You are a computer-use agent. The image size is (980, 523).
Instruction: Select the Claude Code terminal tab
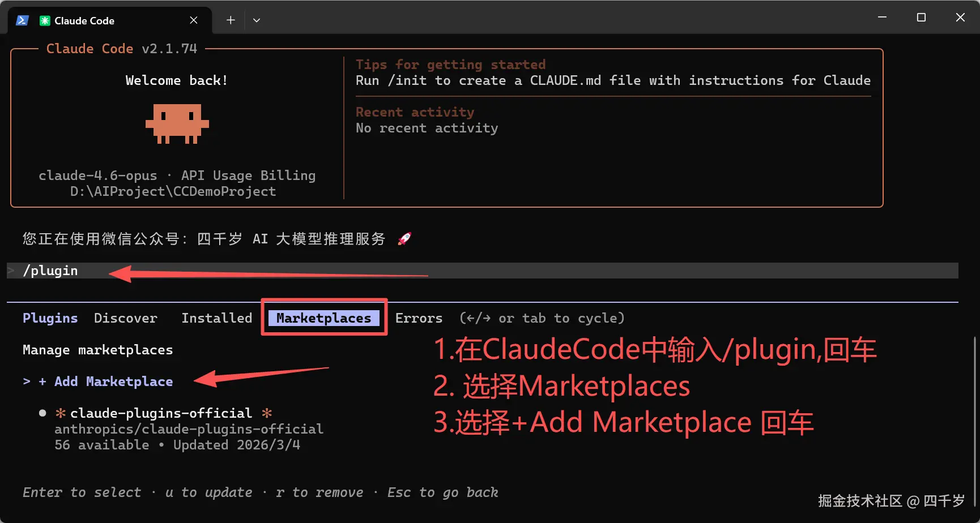coord(109,20)
